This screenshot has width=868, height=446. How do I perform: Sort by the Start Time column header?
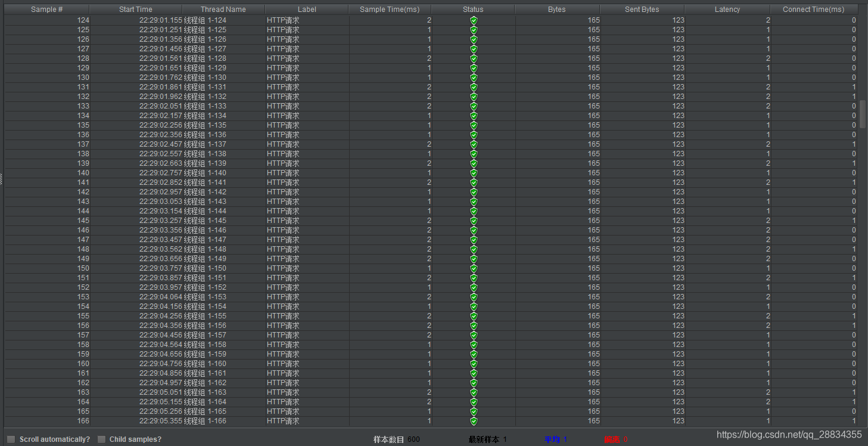click(136, 10)
